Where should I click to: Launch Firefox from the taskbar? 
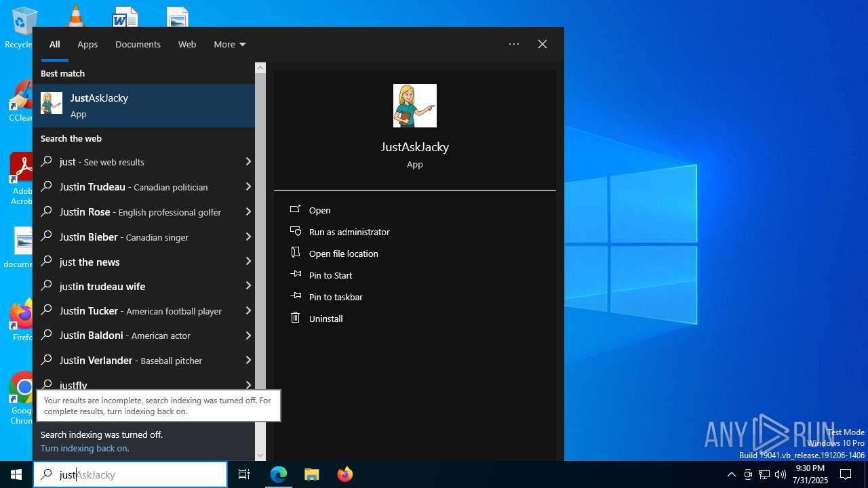(x=344, y=474)
